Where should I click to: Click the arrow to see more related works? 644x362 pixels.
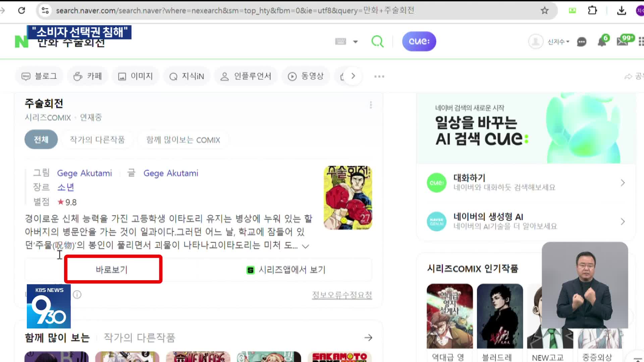[368, 337]
